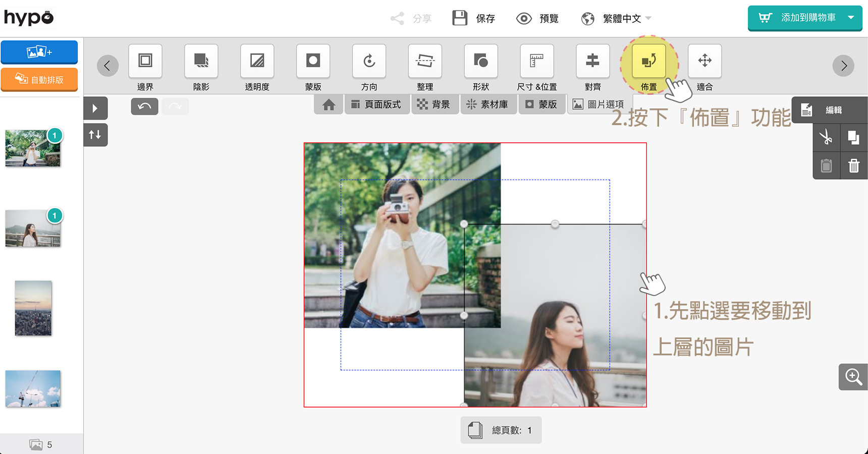Select the 邊界 border tool

145,62
